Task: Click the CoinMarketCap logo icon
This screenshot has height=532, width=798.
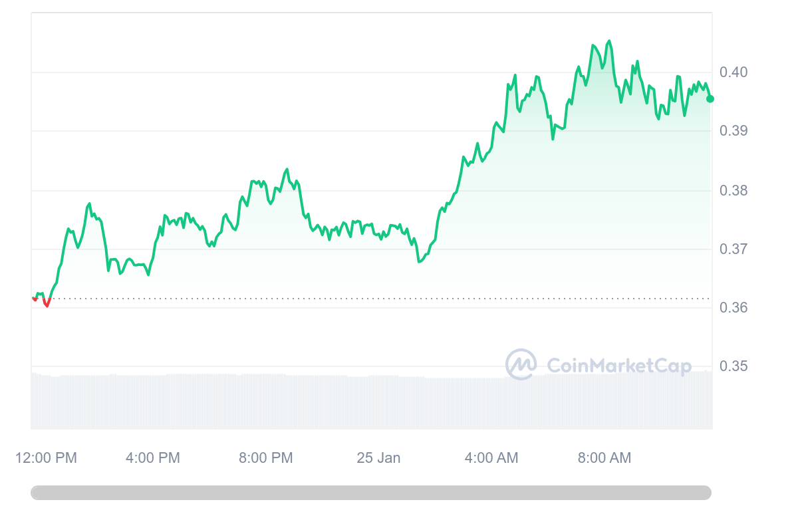Action: (521, 364)
